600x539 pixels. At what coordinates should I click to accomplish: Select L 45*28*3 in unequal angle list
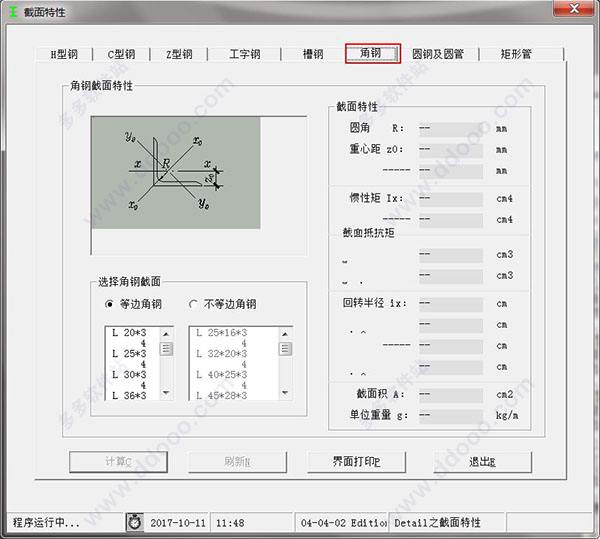click(222, 396)
